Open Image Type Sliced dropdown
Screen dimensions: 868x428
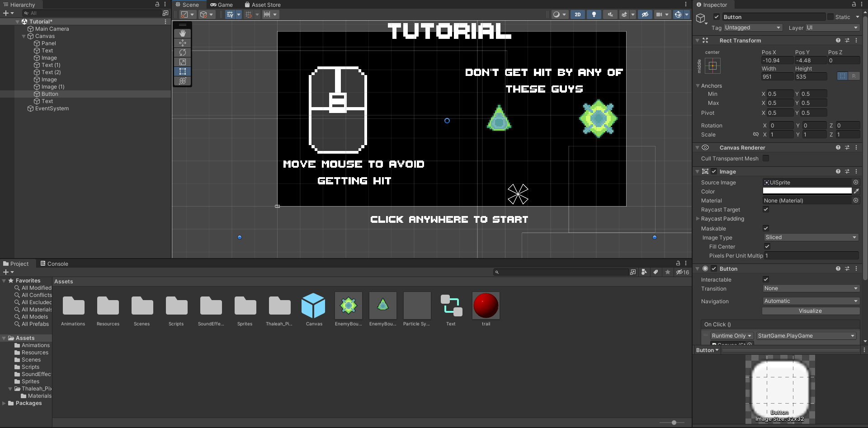click(x=811, y=237)
